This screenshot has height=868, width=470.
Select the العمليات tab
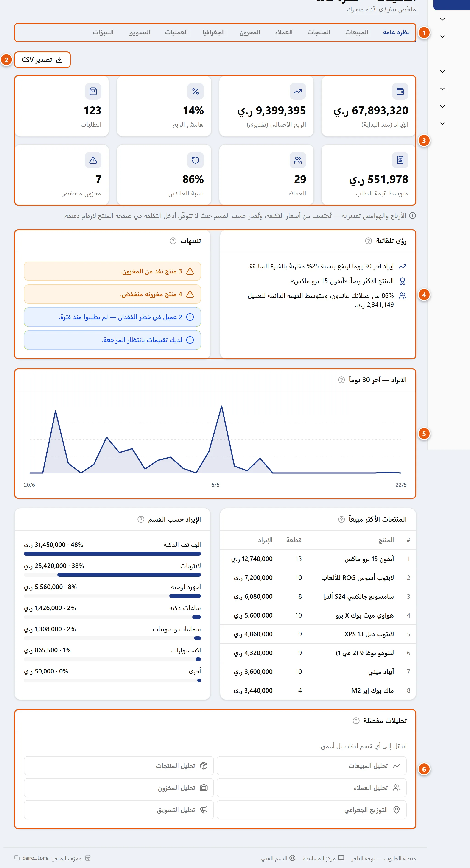pyautogui.click(x=176, y=32)
